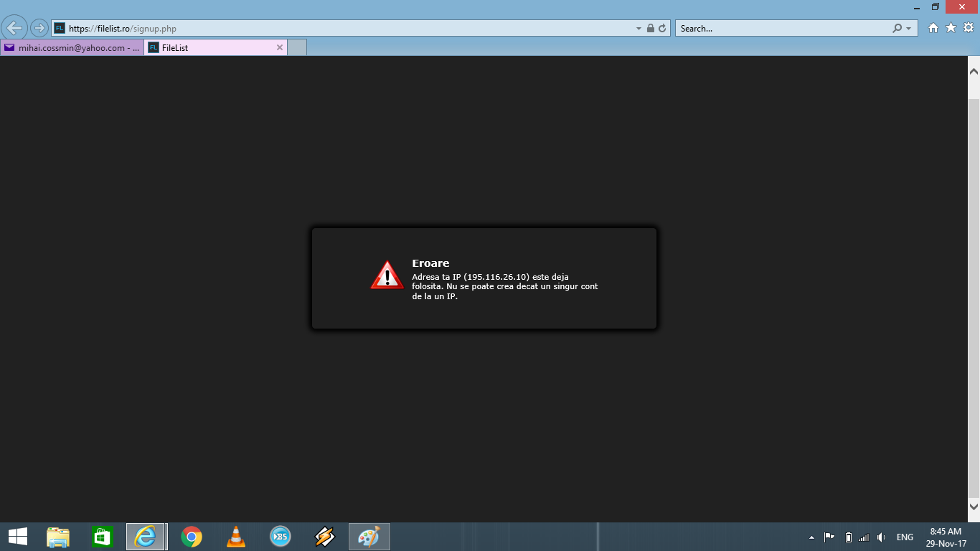Open the lightning bolt player on the taskbar
This screenshot has height=551, width=980.
tap(325, 537)
